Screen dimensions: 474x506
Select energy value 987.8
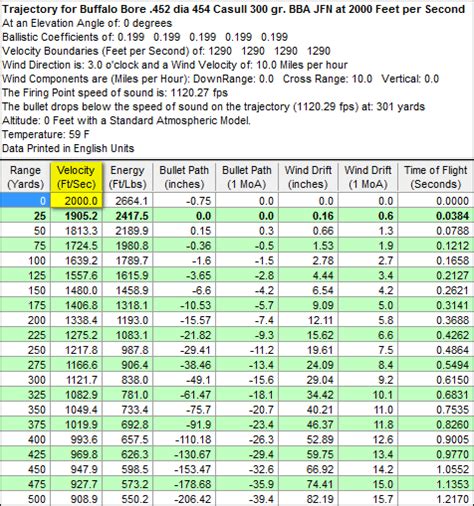tap(127, 350)
